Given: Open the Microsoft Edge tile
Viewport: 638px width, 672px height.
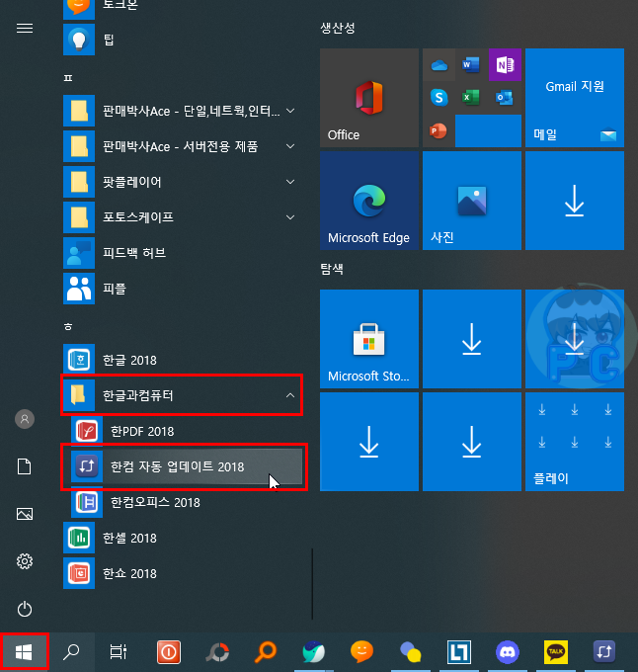Looking at the screenshot, I should [369, 201].
